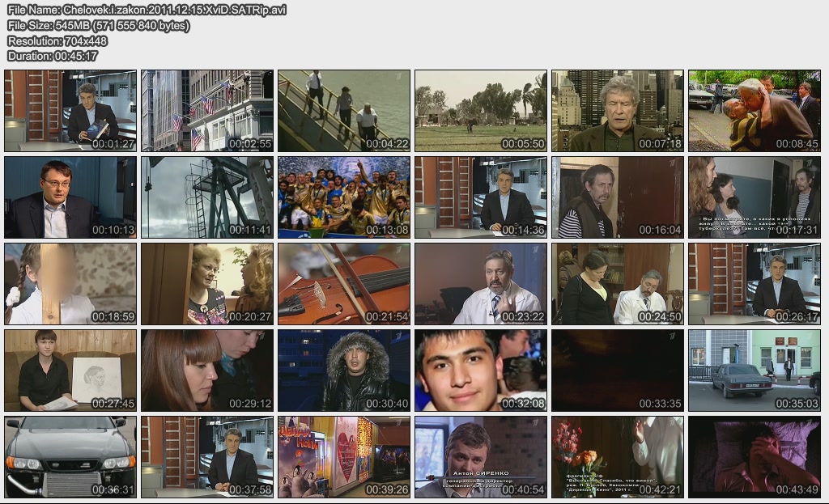Click the fur-hooded man thumbnail at 00:30:40
The height and width of the screenshot is (504, 829).
click(344, 371)
